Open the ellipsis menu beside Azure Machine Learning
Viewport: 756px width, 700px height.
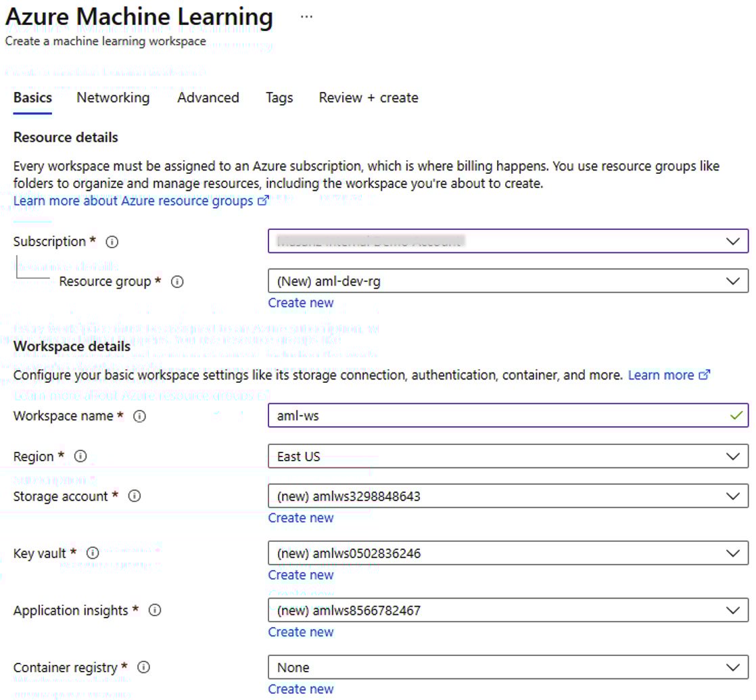coord(306,17)
